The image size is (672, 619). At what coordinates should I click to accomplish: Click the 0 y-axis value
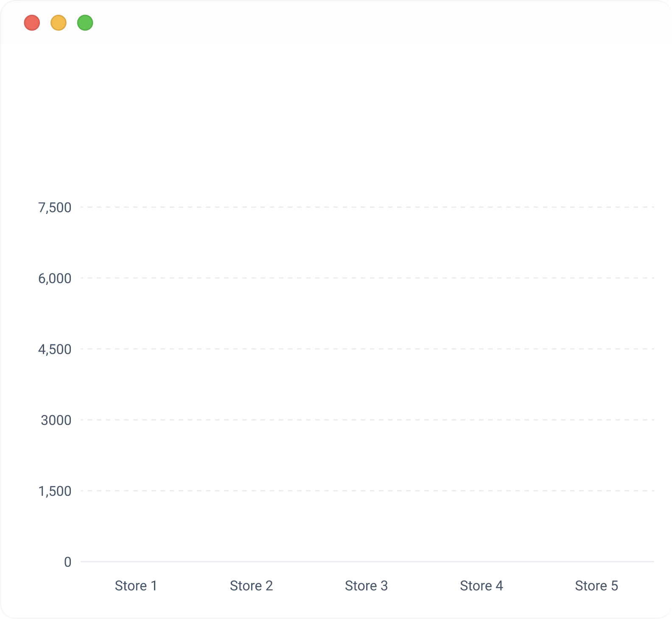pos(67,562)
